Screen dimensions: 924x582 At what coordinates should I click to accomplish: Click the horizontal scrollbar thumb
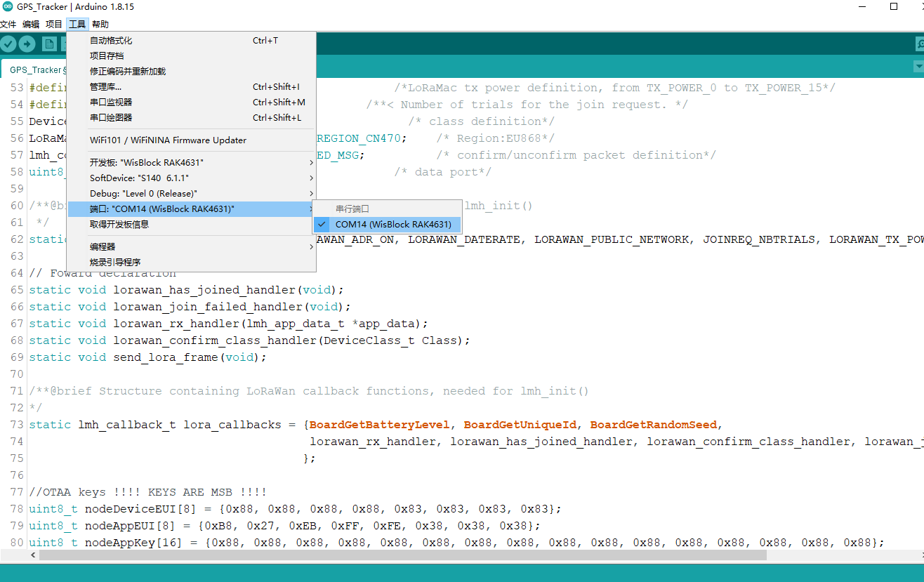pos(403,555)
